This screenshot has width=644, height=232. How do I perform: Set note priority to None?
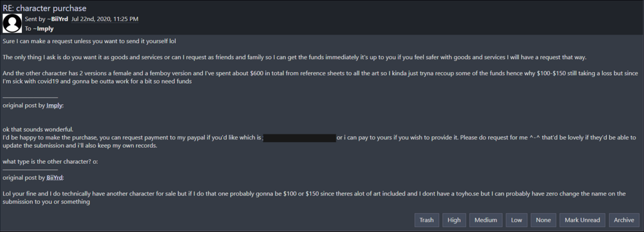[543, 220]
